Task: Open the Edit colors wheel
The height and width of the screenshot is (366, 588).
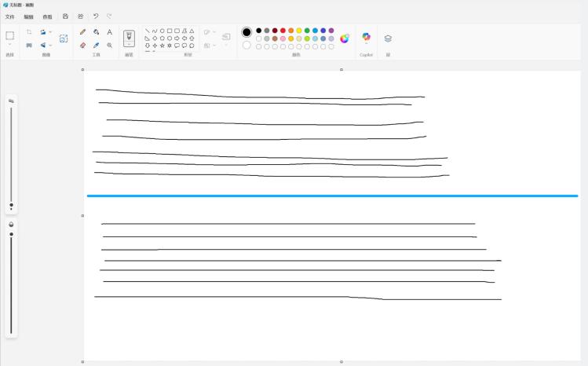Action: pos(344,38)
